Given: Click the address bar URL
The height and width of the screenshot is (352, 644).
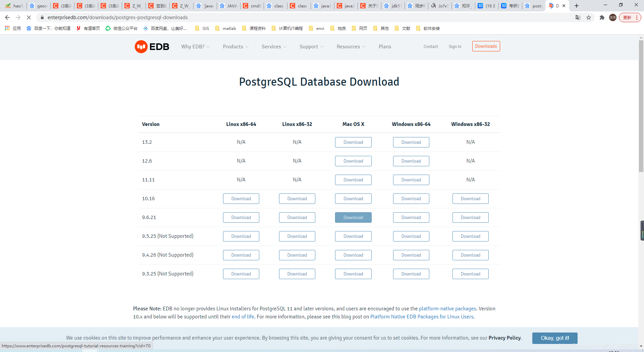Looking at the screenshot, I should (118, 17).
